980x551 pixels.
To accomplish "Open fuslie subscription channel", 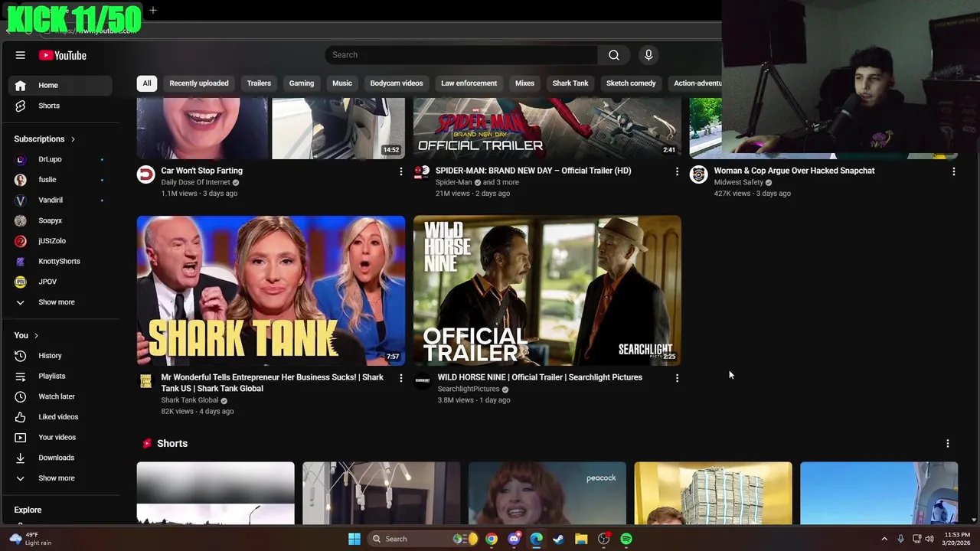I will coord(60,180).
